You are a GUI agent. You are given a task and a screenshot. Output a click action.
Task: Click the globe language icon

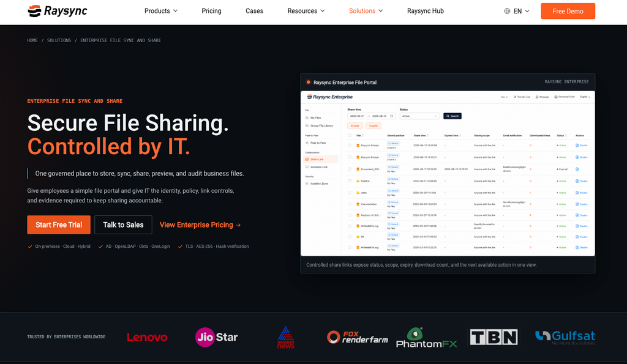coord(507,11)
